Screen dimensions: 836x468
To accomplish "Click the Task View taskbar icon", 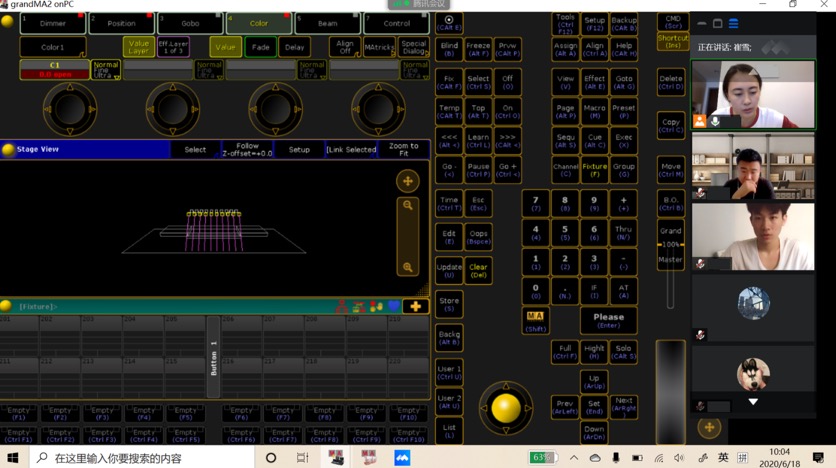I will (302, 457).
